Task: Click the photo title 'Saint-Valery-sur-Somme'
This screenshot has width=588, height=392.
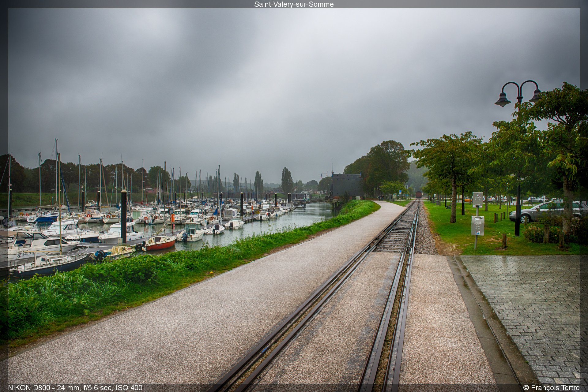Action: (294, 4)
